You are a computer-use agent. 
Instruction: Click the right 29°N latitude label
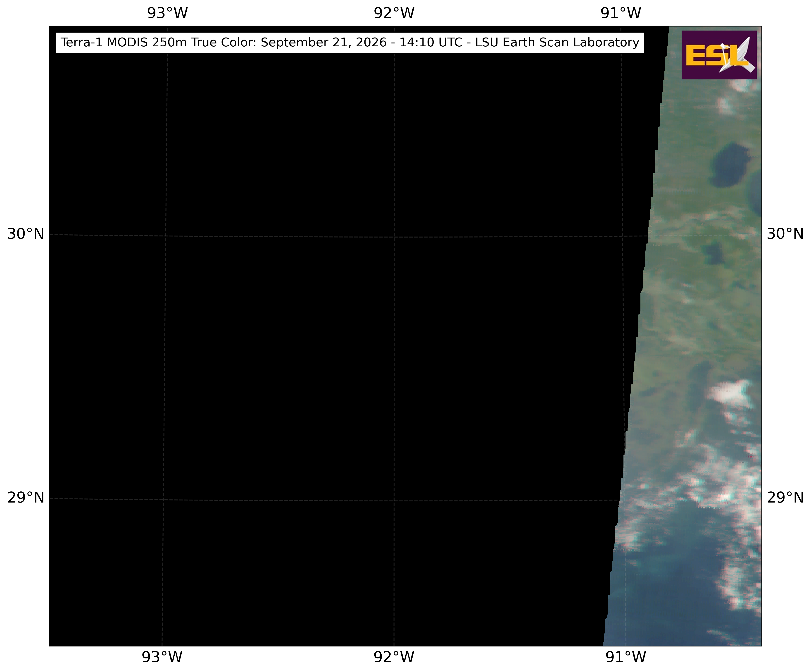click(785, 498)
